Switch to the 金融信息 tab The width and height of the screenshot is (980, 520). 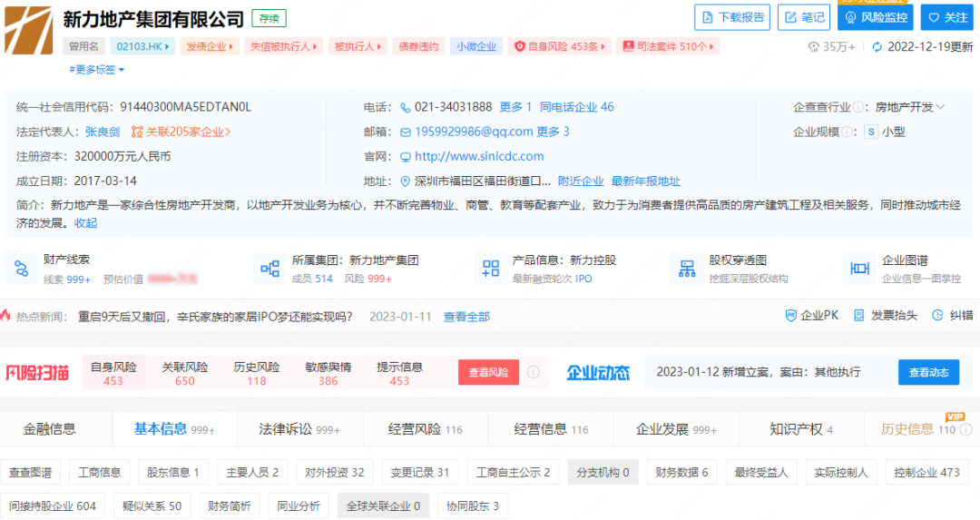49,429
